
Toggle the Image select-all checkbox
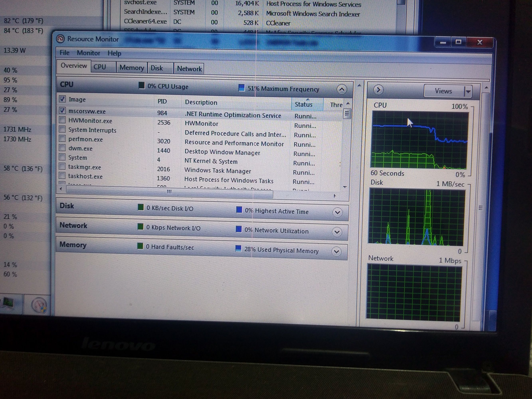click(62, 99)
